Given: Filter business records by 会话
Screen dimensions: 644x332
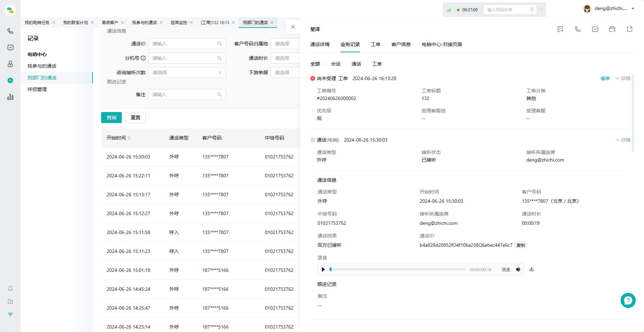Looking at the screenshot, I should [336, 64].
